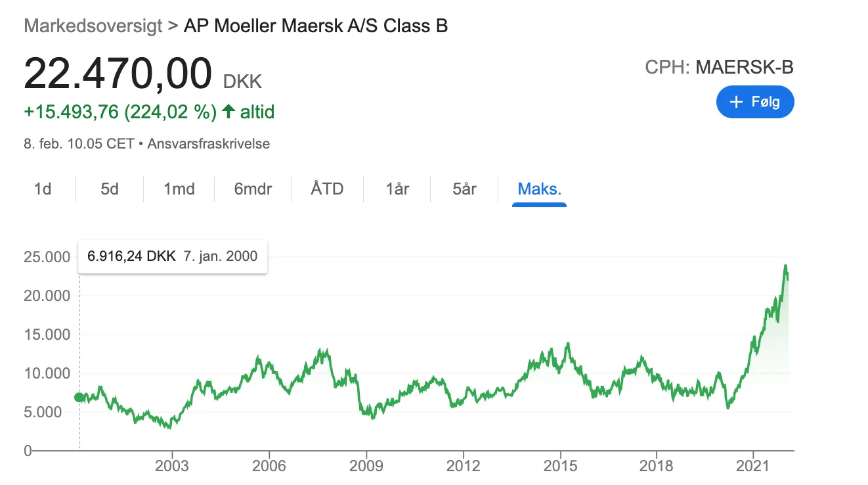Click the 22.470,00 current price
Image resolution: width=868 pixels, height=485 pixels.
pos(118,74)
